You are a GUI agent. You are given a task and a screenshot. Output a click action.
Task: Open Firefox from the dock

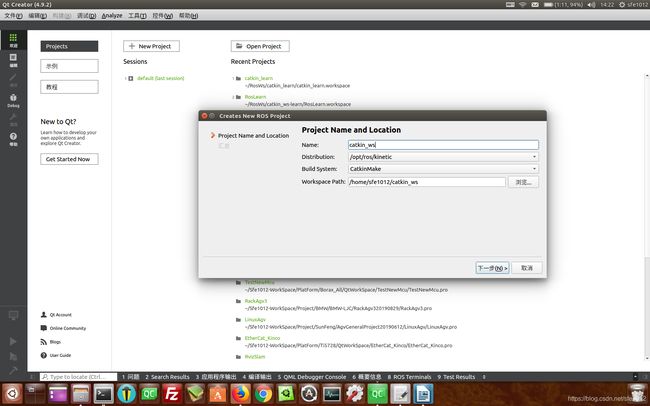pos(241,394)
